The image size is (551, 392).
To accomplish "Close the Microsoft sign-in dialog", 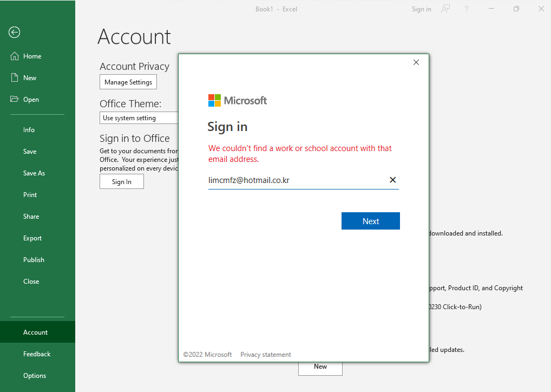I will click(416, 62).
